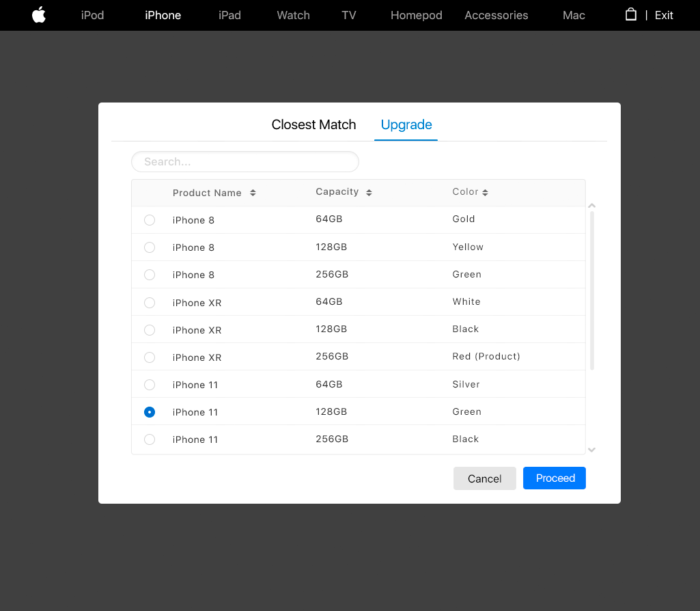Click the Search input field
This screenshot has width=700, height=611.
click(245, 162)
